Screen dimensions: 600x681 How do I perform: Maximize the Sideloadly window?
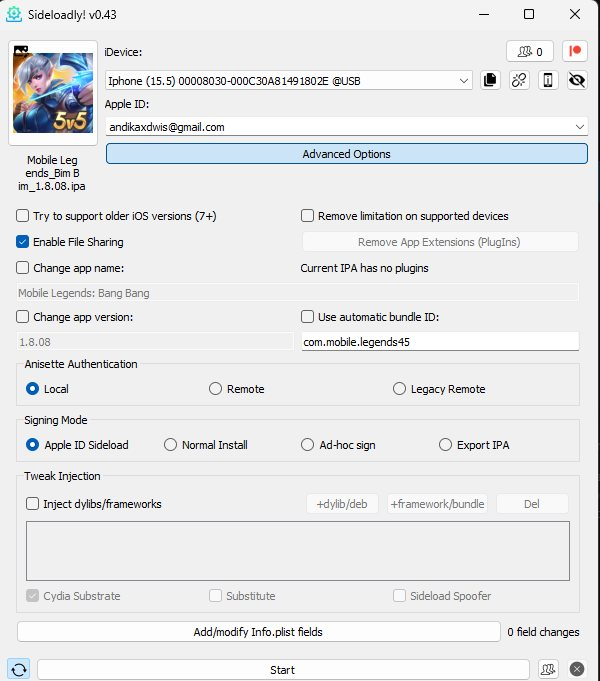[x=529, y=14]
